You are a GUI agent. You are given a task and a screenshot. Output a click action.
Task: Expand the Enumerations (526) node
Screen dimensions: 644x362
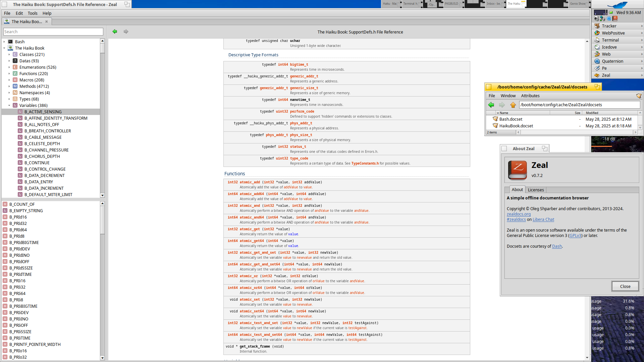(9, 67)
